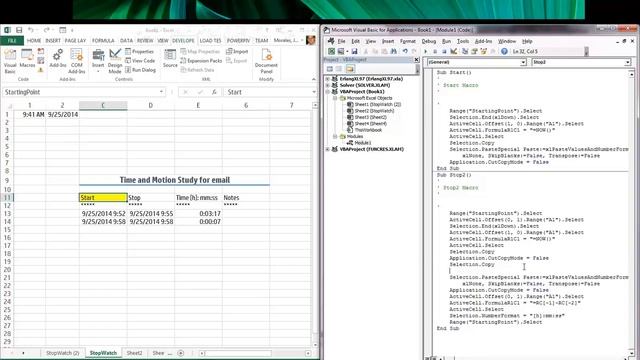Image resolution: width=640 pixels, height=360 pixels.
Task: Open the Debug menu in VBA editor
Action: (429, 41)
